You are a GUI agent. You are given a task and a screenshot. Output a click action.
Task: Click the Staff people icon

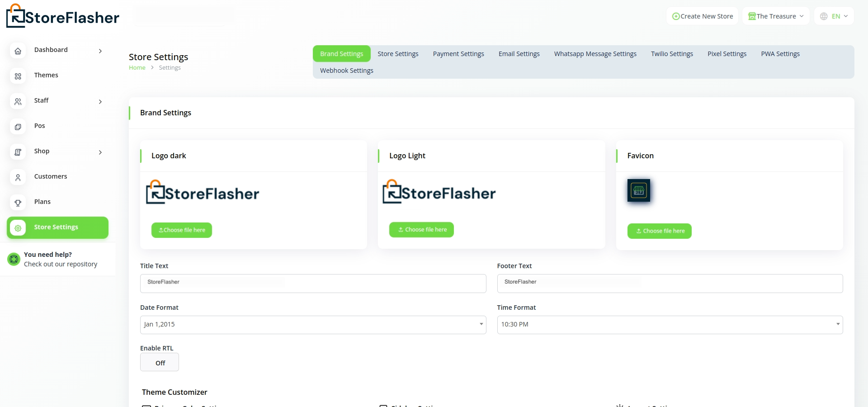[x=18, y=102]
